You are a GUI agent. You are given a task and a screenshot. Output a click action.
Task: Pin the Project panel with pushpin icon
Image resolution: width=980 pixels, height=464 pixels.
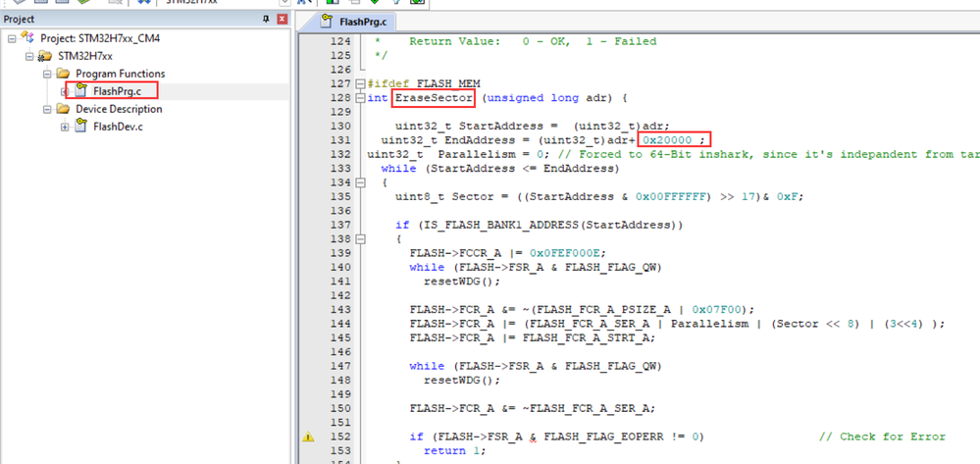click(x=267, y=20)
